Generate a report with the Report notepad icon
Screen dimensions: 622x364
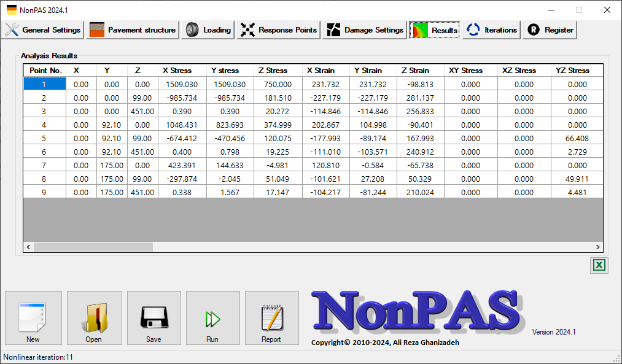pos(271,318)
